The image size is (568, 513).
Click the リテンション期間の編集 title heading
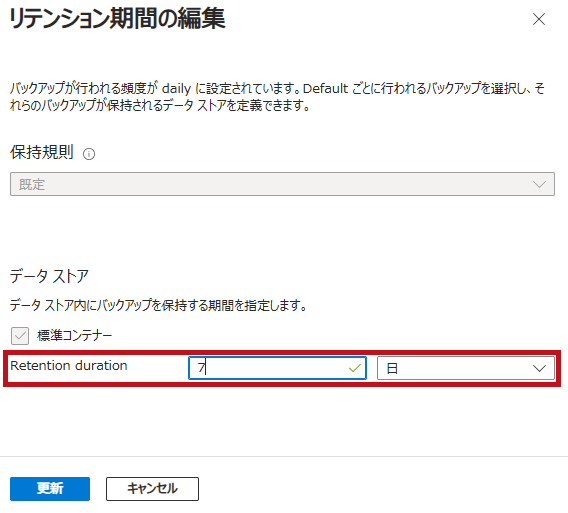(x=117, y=19)
